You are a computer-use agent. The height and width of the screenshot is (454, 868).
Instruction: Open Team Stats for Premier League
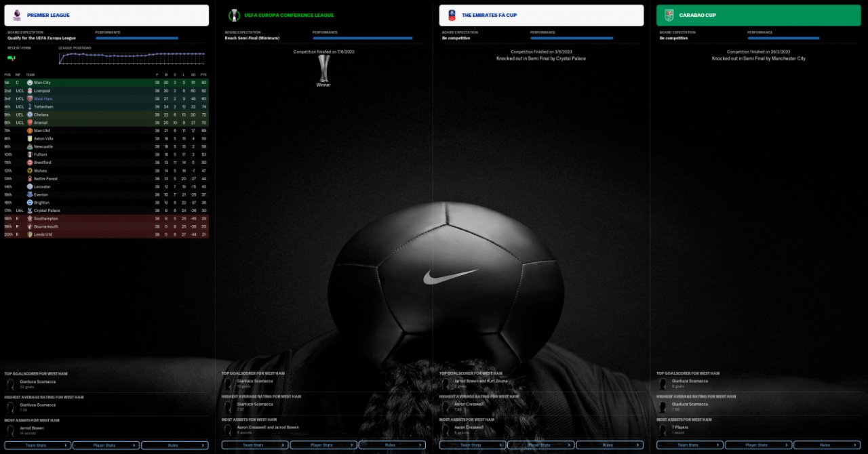point(38,445)
